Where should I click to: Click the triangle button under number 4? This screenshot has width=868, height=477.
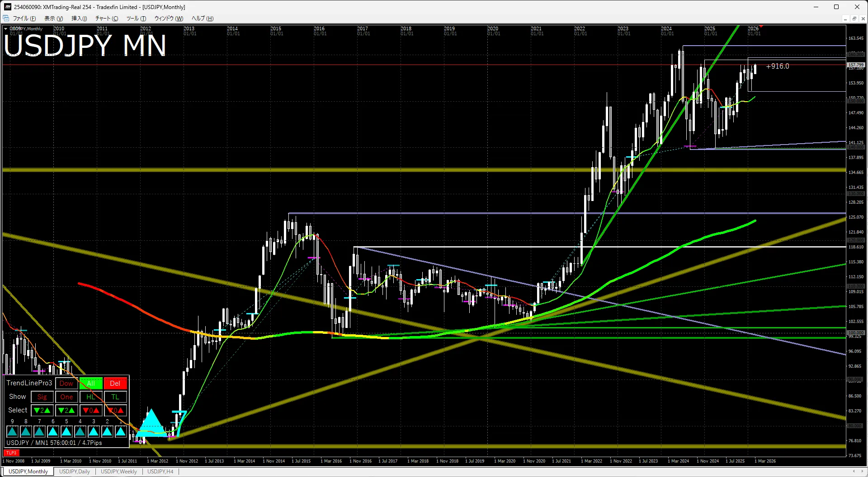(x=80, y=432)
